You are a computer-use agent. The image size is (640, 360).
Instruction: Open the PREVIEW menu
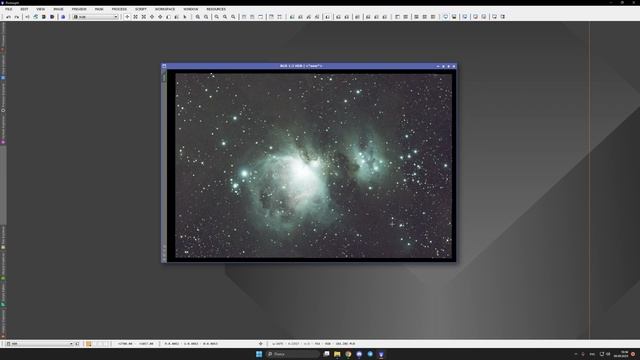pyautogui.click(x=79, y=9)
